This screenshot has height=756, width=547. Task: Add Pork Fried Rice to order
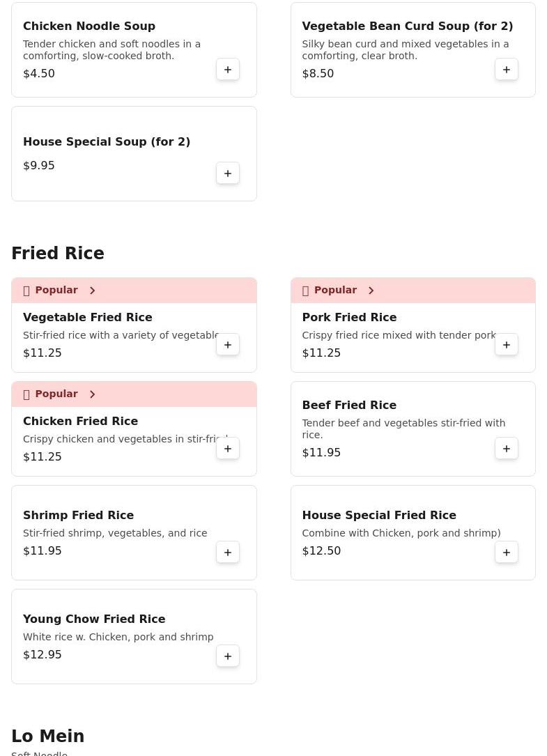click(x=507, y=345)
